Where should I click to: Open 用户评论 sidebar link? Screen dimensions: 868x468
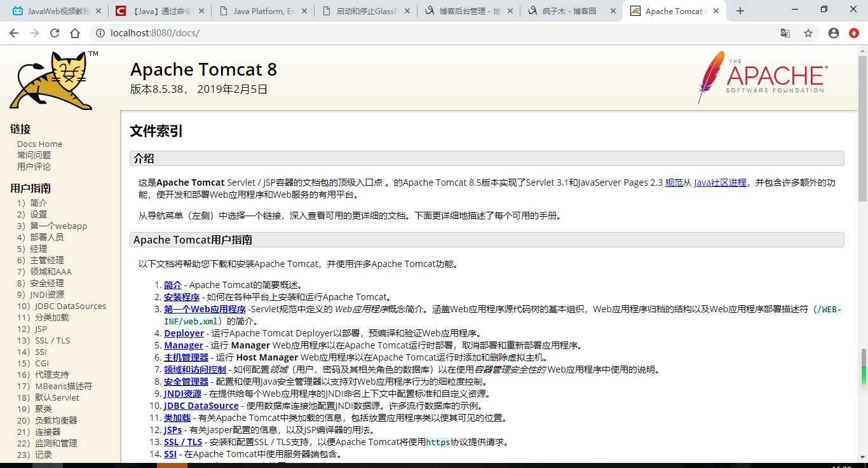click(34, 167)
